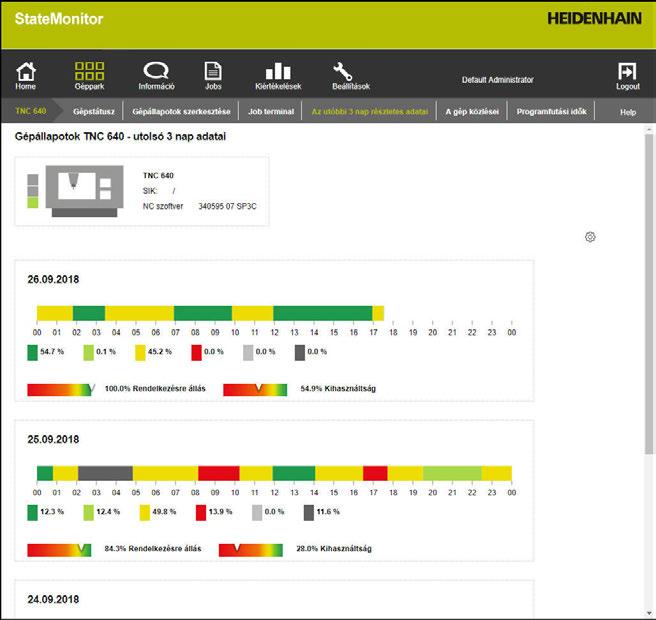Click light green 12.4 % legend swatch

88,512
